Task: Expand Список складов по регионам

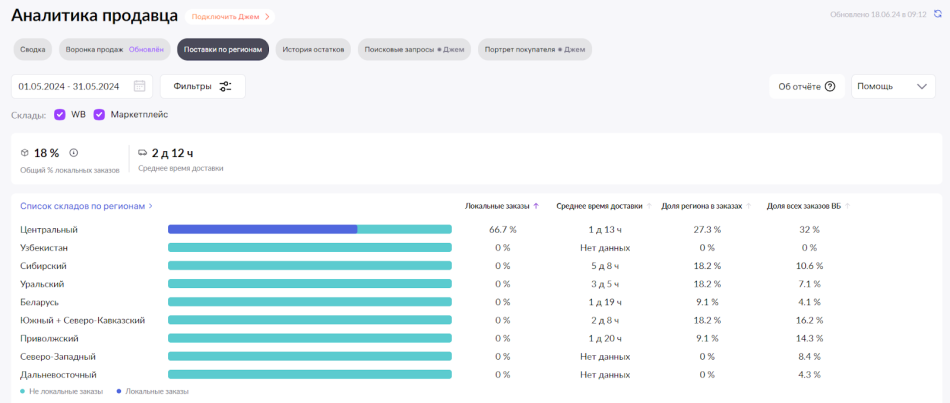Action: pos(87,206)
